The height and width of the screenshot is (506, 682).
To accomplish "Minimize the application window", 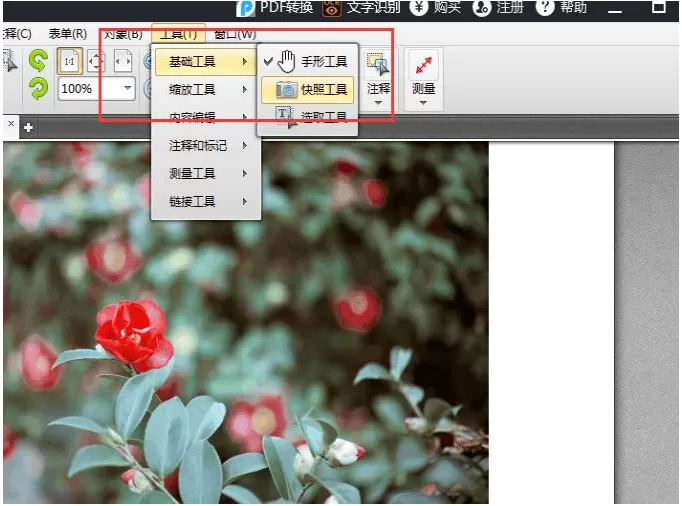I will pyautogui.click(x=615, y=10).
